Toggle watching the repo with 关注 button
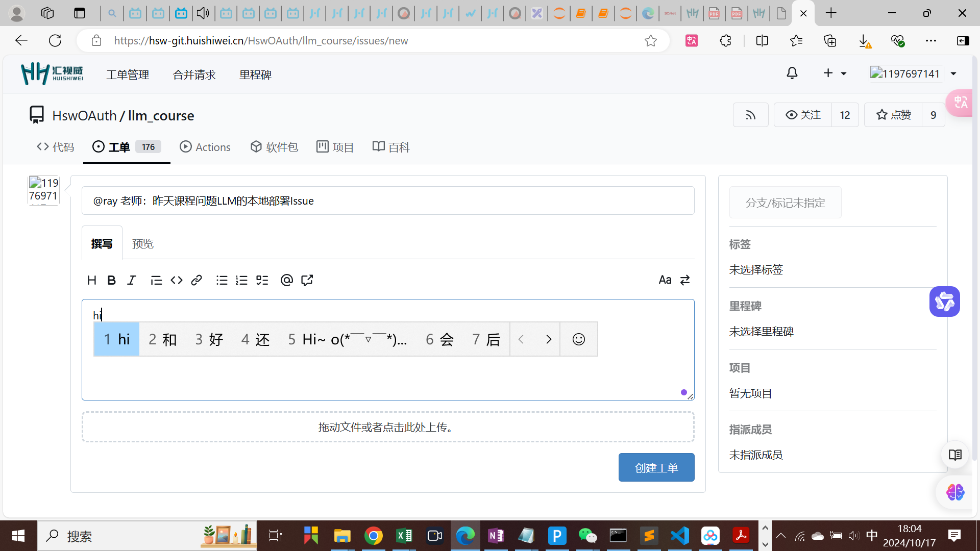The image size is (980, 551). (x=803, y=115)
